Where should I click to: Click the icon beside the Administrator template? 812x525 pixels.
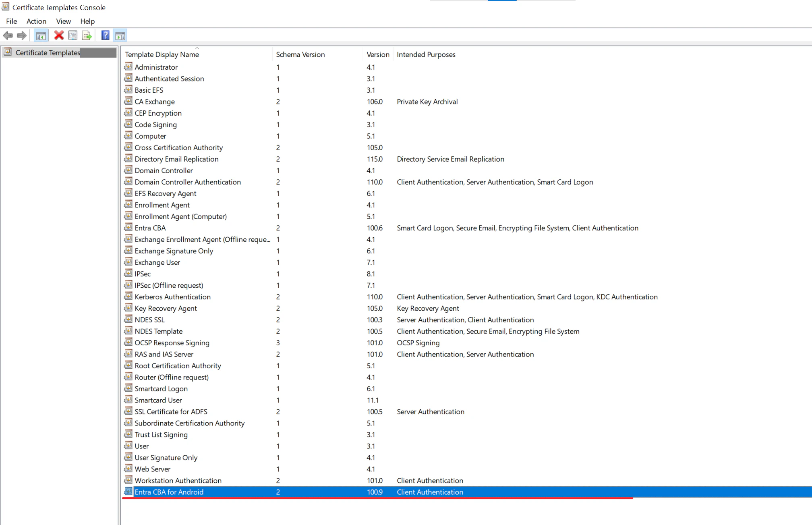pos(128,66)
